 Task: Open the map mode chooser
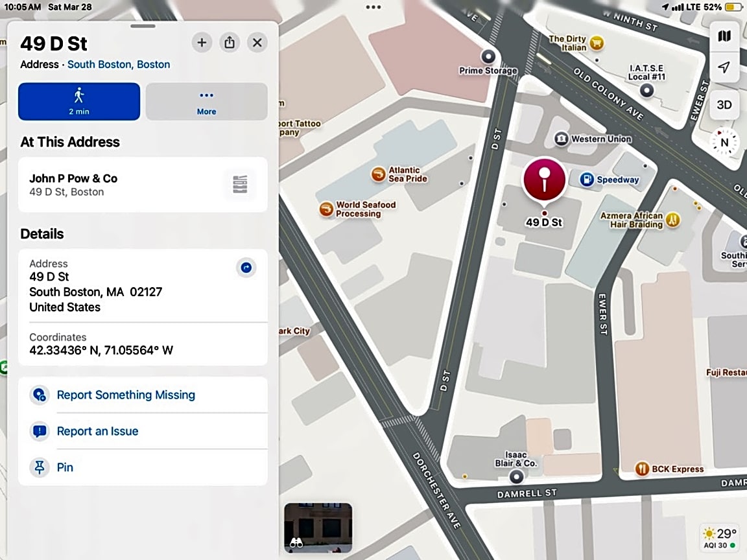(724, 36)
